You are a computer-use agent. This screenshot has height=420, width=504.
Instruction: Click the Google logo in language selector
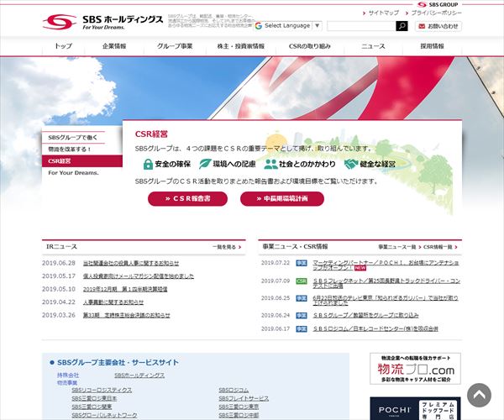(259, 26)
